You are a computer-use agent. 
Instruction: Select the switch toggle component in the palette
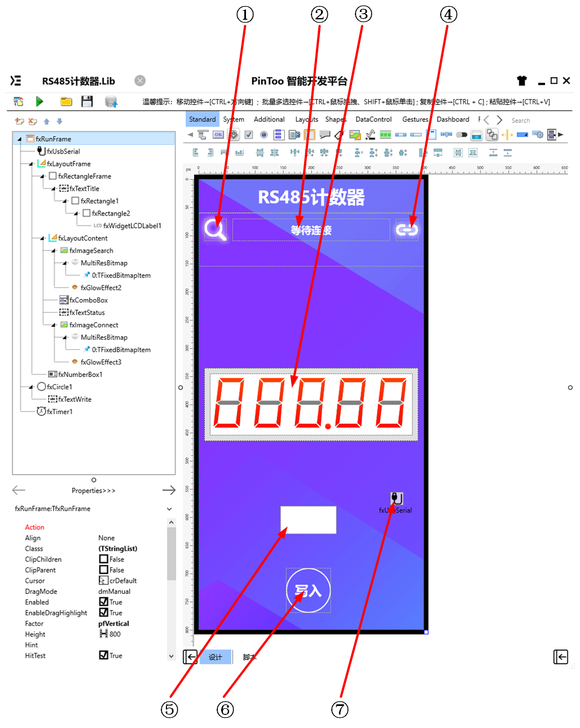pyautogui.click(x=462, y=134)
